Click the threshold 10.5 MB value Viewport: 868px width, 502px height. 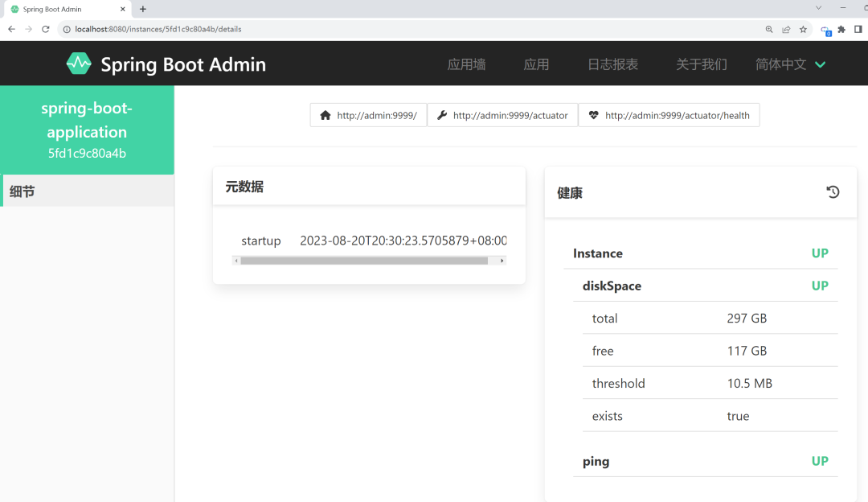[750, 384]
